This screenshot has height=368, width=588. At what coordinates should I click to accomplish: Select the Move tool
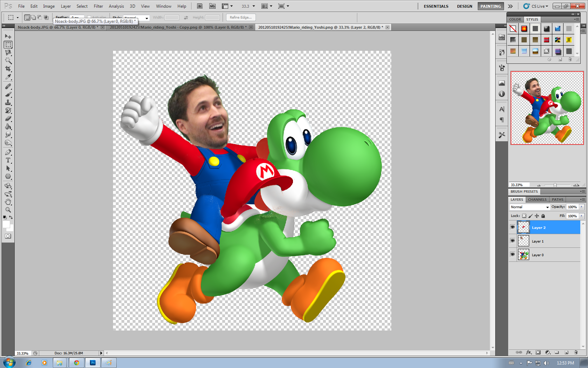pyautogui.click(x=8, y=36)
